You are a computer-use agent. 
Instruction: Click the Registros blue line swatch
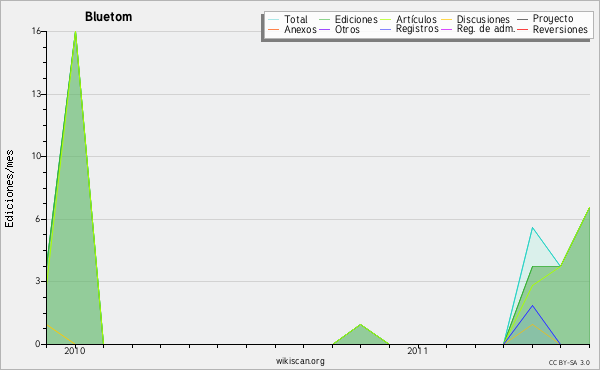pos(386,29)
